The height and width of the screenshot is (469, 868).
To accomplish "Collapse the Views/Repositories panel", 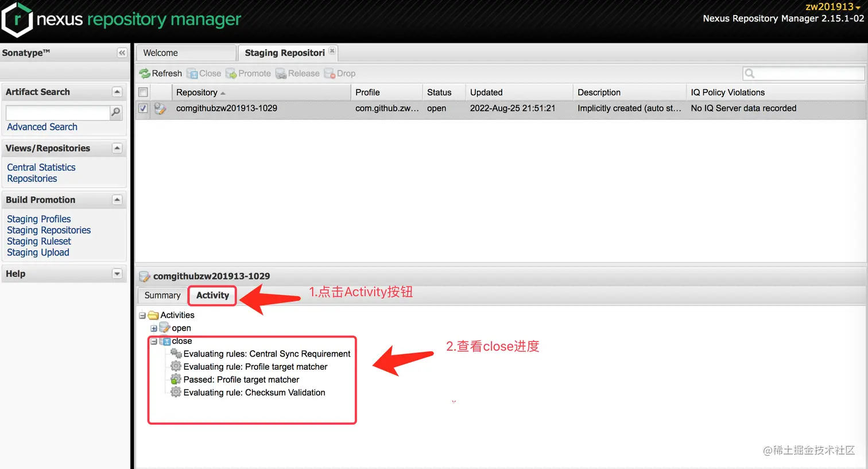I will coord(117,148).
